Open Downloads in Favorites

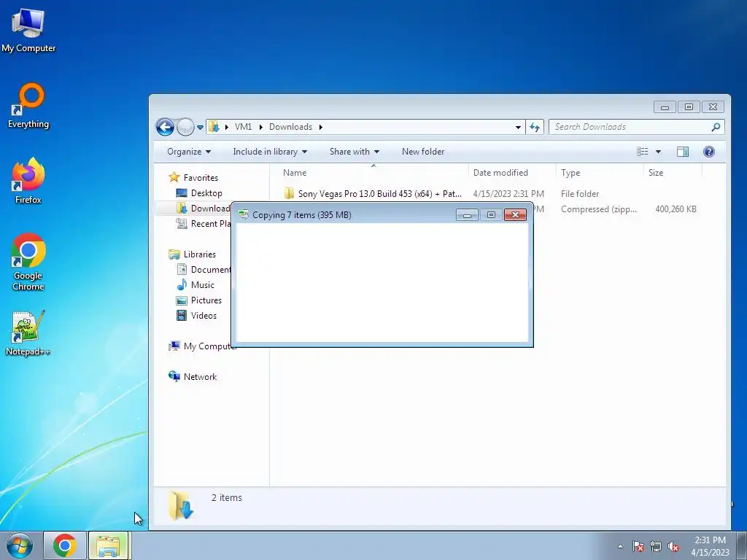(203, 208)
